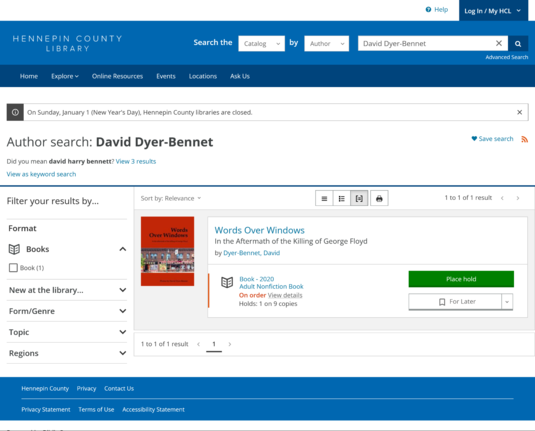Open the Words Over Windows title link
The height and width of the screenshot is (431, 535).
click(259, 230)
